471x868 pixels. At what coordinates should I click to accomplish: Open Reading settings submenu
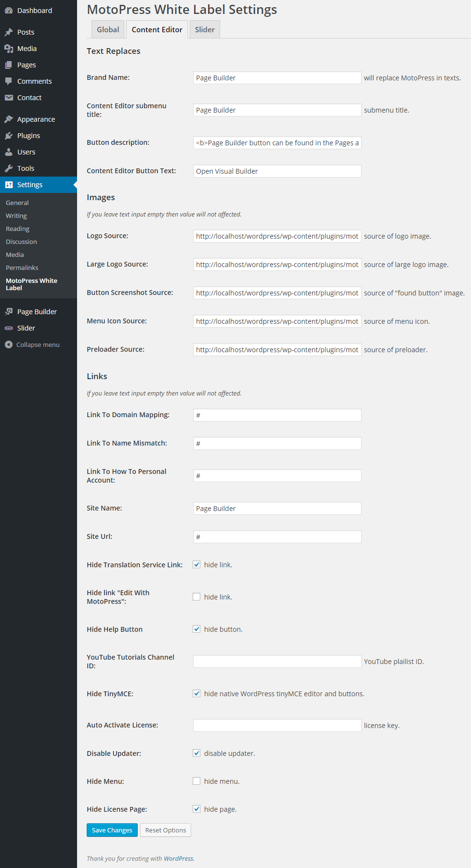[18, 229]
